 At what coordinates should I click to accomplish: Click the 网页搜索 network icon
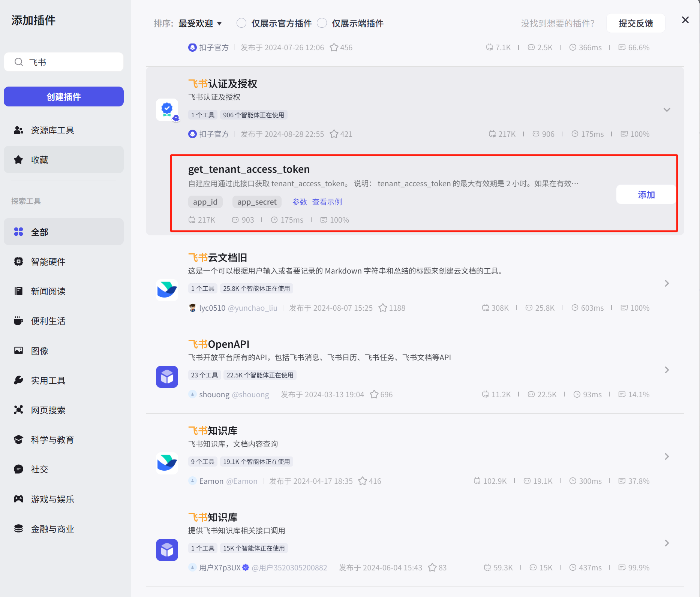(x=18, y=410)
